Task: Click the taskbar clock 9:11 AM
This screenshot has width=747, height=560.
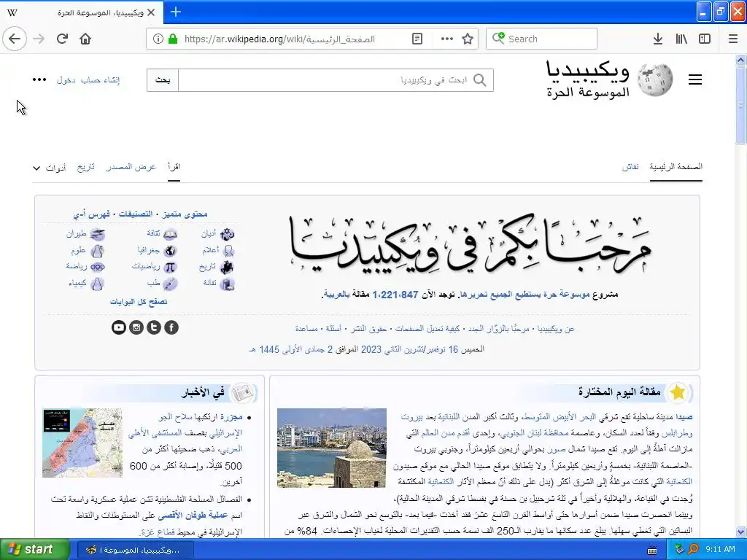Action: (720, 550)
